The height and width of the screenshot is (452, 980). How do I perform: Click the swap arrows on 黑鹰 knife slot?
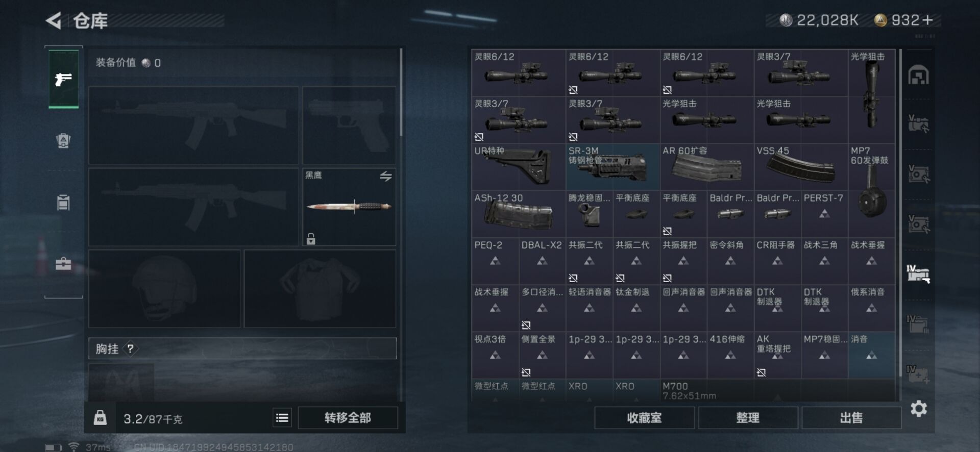tap(386, 177)
